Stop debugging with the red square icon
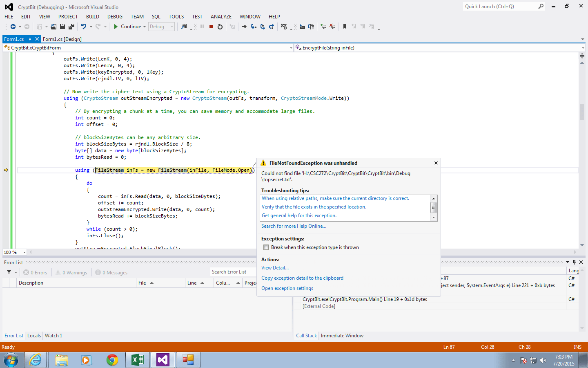Viewport: 588px width, 368px height. 211,27
